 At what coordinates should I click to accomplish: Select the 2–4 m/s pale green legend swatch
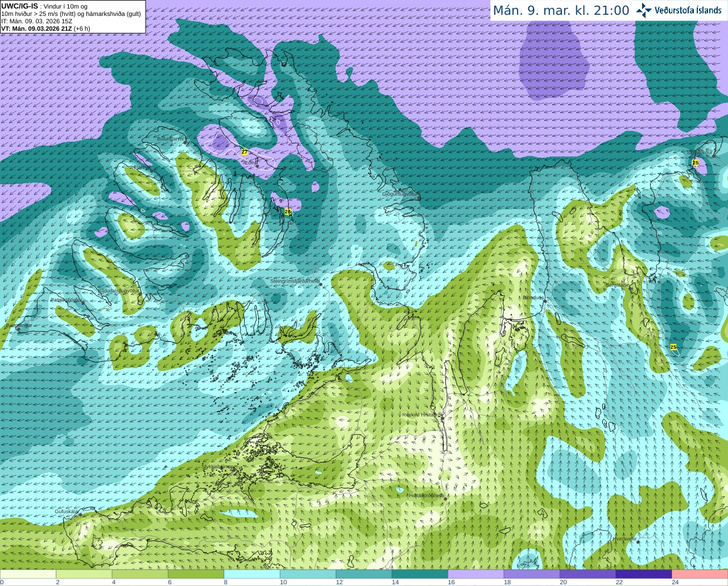point(84,574)
